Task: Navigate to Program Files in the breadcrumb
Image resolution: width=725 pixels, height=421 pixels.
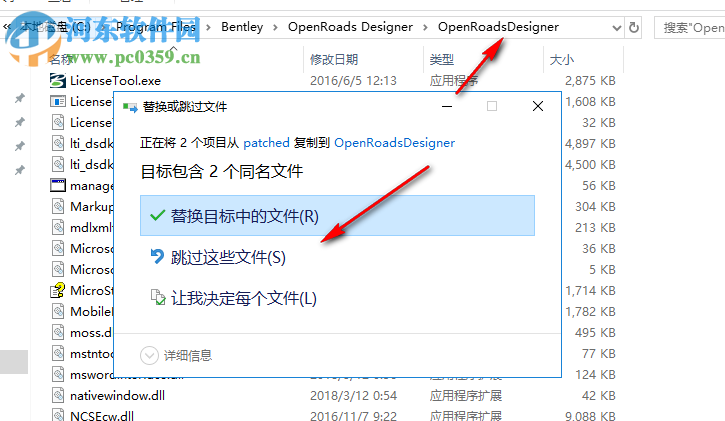Action: [156, 27]
